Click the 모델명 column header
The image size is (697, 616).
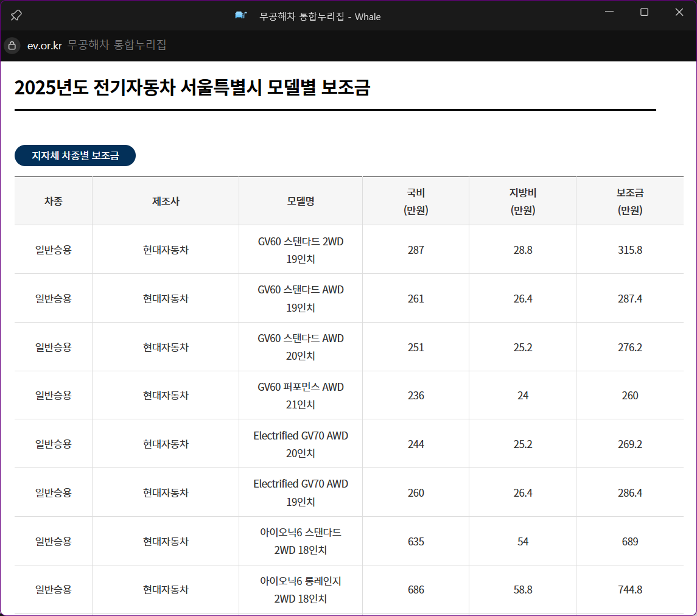click(x=301, y=201)
